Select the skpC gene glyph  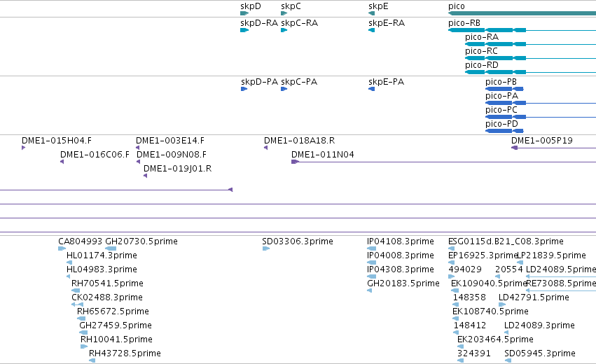[284, 13]
